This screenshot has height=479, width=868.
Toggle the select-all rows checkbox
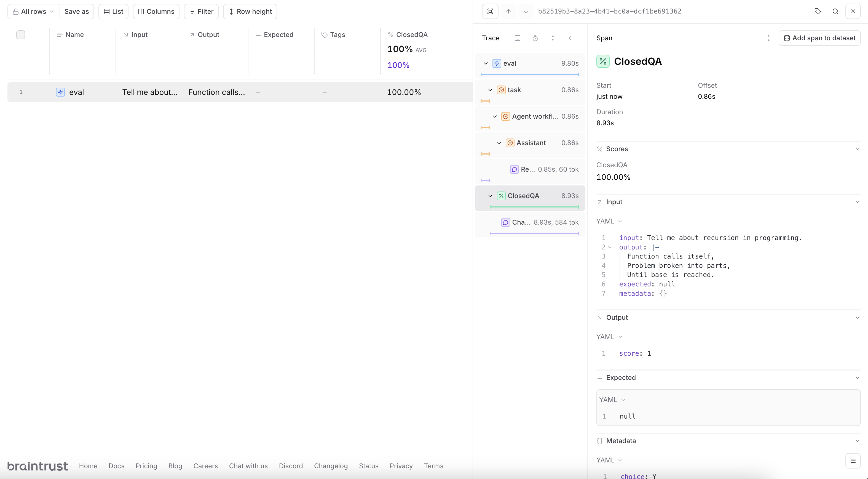tap(21, 34)
